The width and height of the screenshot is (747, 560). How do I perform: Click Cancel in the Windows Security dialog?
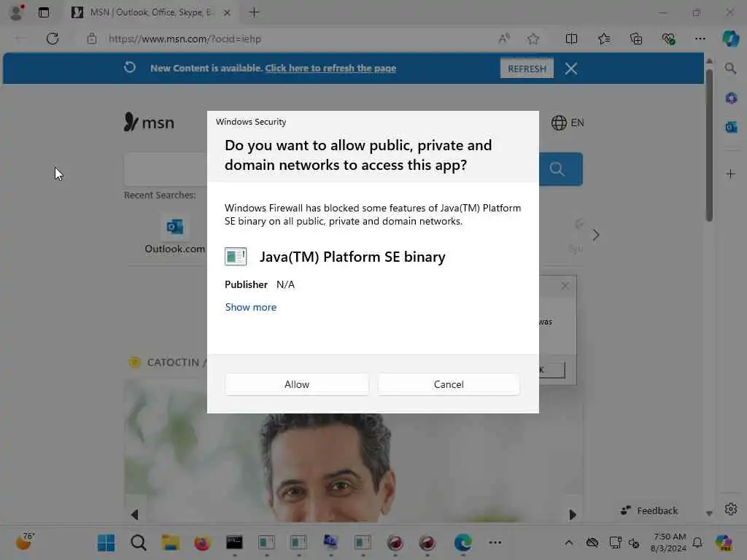pyautogui.click(x=449, y=384)
